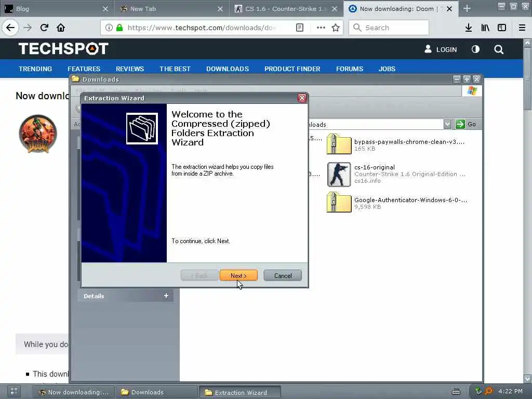Go to Firefox home page
This screenshot has width=532, height=399.
[x=61, y=28]
